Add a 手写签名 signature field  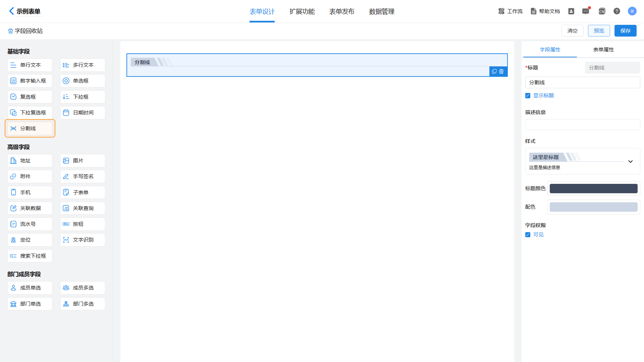(83, 176)
